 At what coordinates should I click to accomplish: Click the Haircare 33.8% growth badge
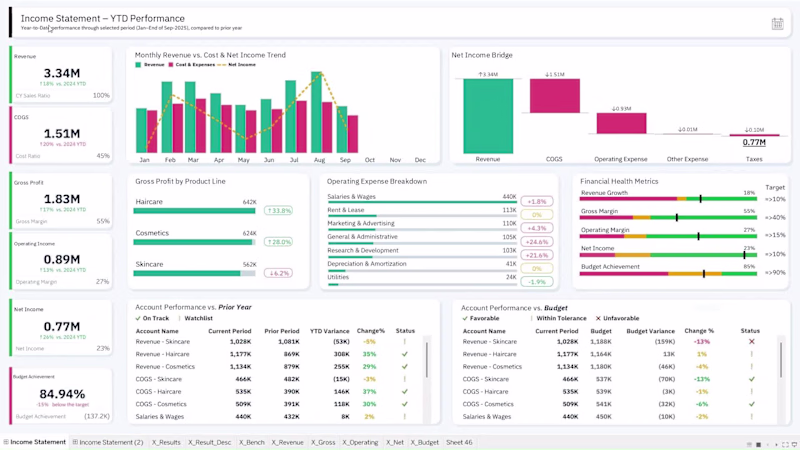pos(278,210)
